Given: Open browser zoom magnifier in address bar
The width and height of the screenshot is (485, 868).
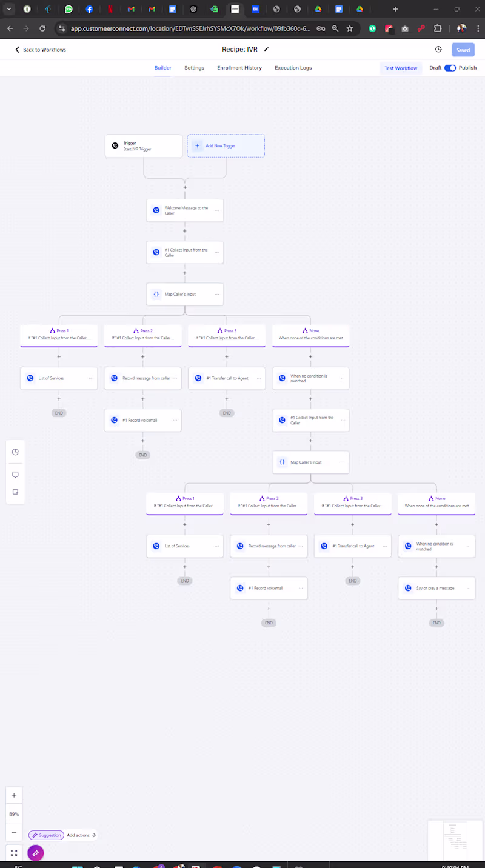Looking at the screenshot, I should (x=335, y=28).
